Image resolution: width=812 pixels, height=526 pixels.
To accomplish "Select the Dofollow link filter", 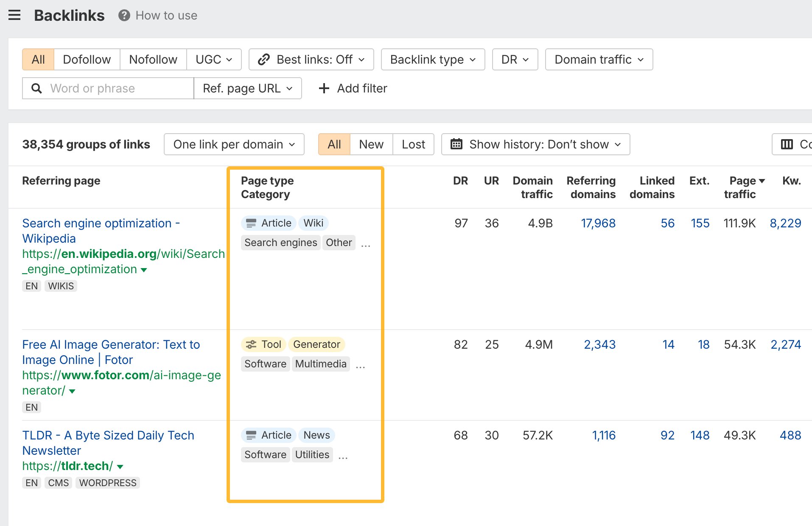I will (x=87, y=59).
